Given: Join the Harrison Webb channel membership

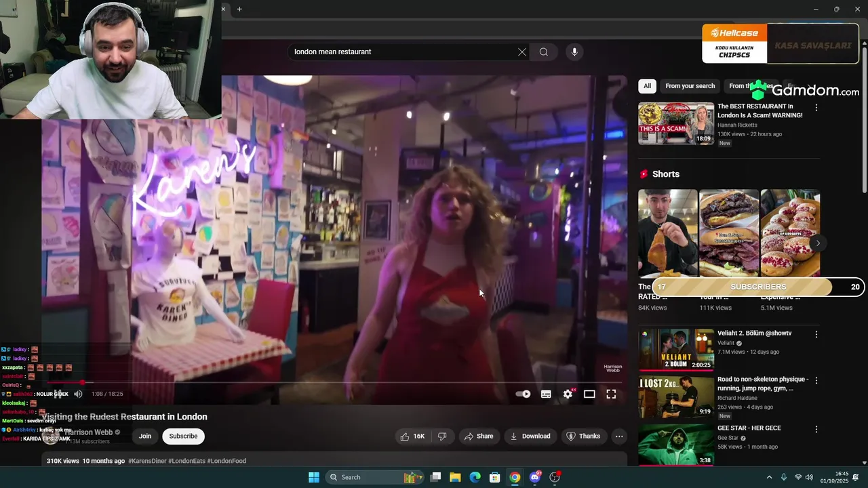Looking at the screenshot, I should tap(145, 436).
